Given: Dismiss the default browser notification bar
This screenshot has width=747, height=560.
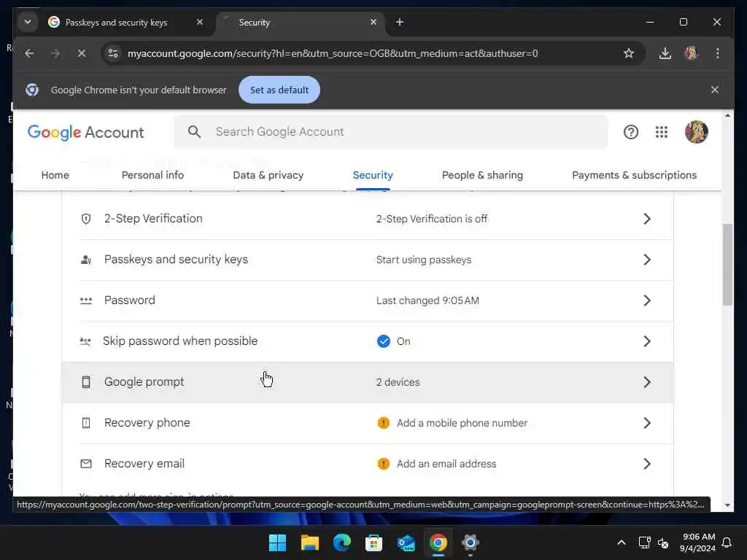Looking at the screenshot, I should click(x=715, y=90).
